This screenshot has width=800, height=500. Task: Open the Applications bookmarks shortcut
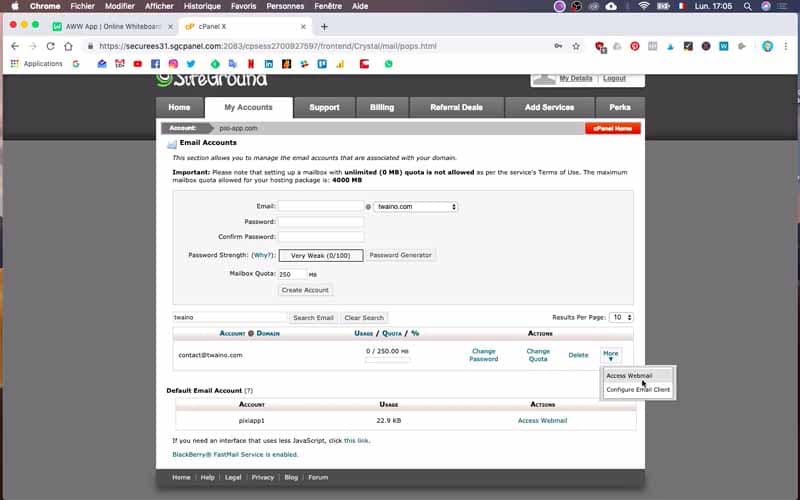pyautogui.click(x=36, y=64)
